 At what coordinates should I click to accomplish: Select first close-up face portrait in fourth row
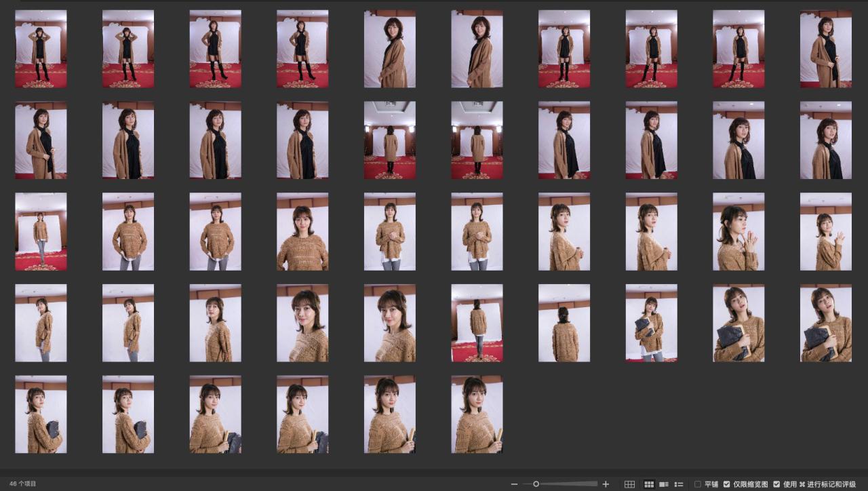pos(302,323)
